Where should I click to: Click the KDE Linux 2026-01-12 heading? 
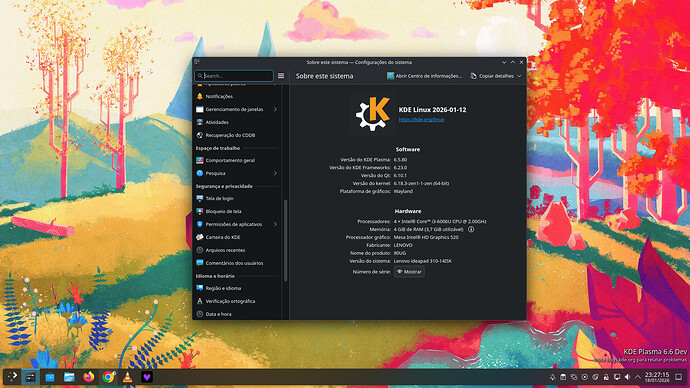[x=433, y=110]
